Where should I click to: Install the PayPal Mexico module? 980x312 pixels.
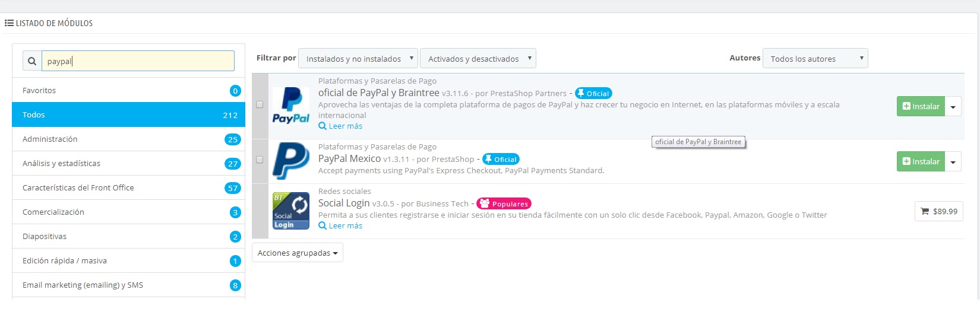(x=921, y=161)
